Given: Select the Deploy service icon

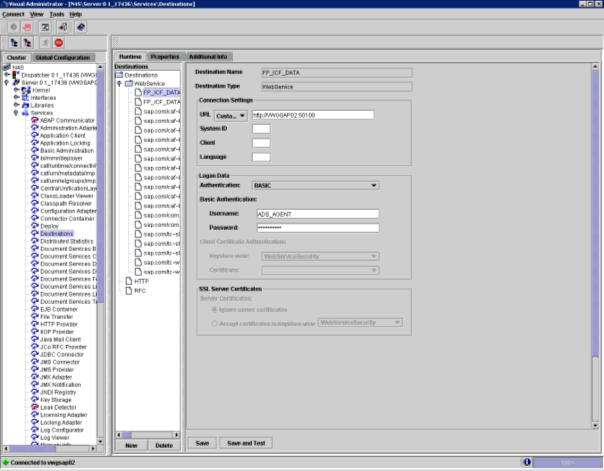Looking at the screenshot, I should 35,226.
